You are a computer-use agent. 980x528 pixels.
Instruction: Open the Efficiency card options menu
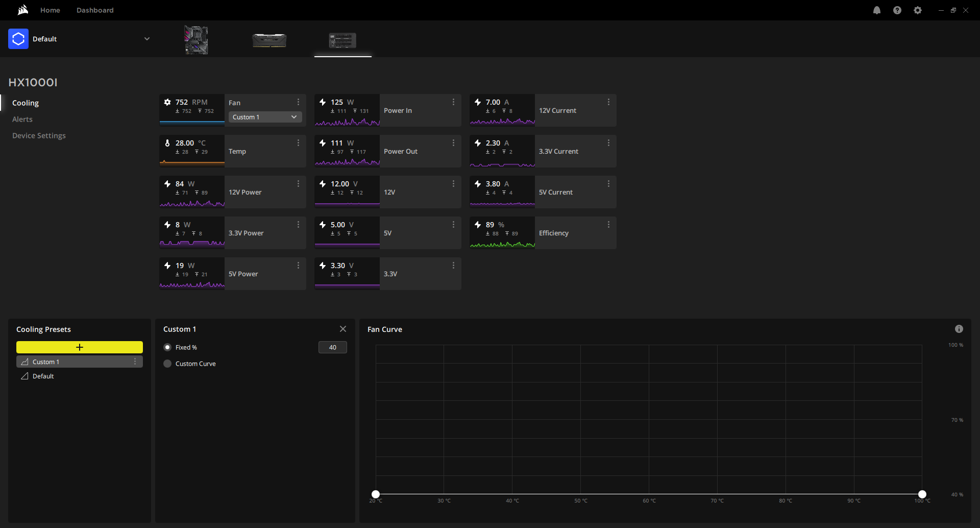pos(608,225)
